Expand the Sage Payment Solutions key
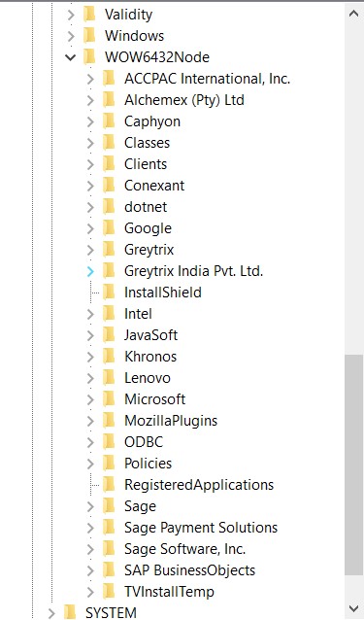The width and height of the screenshot is (364, 620). pos(90,527)
